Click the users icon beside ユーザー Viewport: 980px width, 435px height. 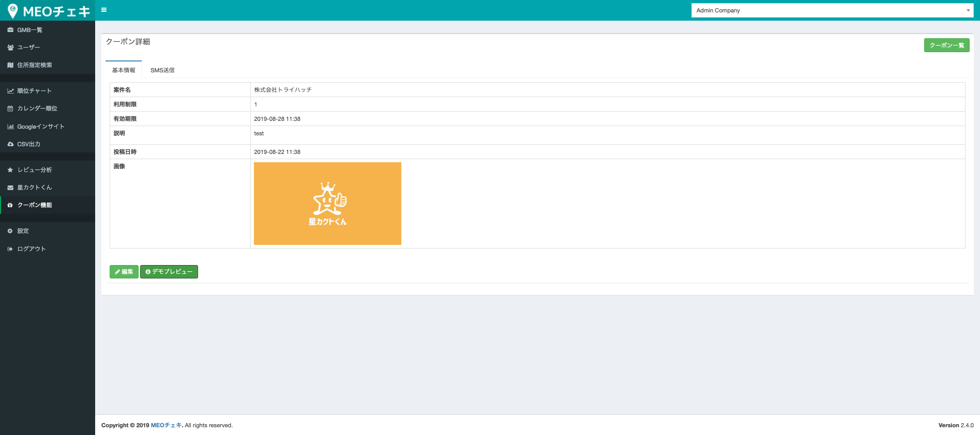pyautogui.click(x=10, y=48)
